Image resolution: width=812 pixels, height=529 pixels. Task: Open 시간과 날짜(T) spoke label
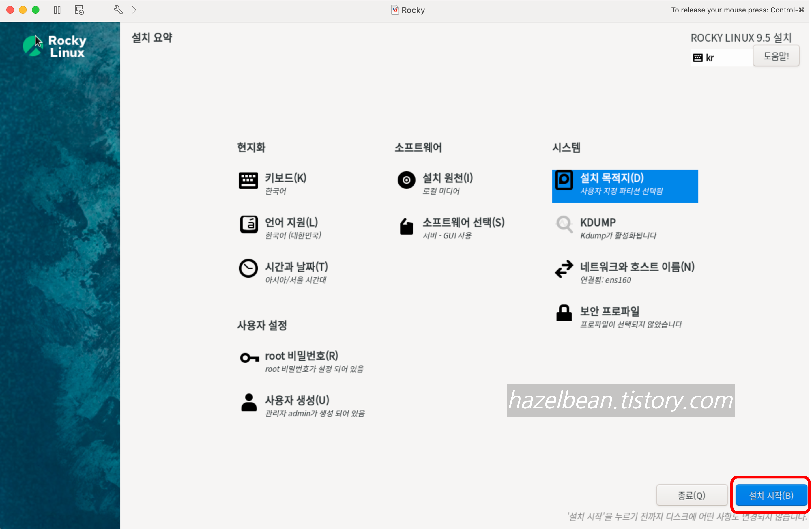[x=296, y=267]
